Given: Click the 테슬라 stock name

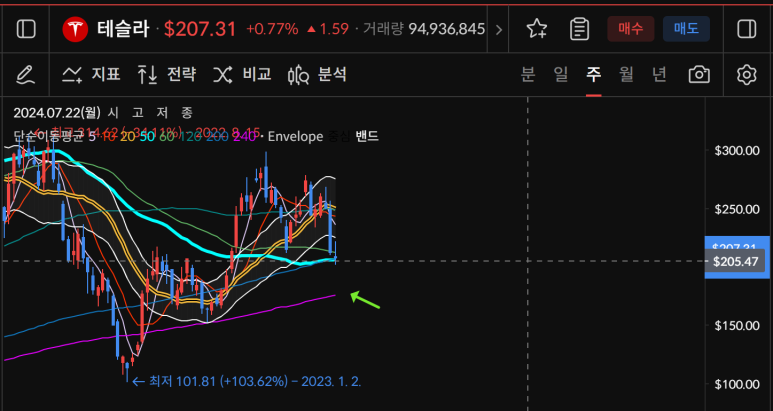Looking at the screenshot, I should point(123,29).
